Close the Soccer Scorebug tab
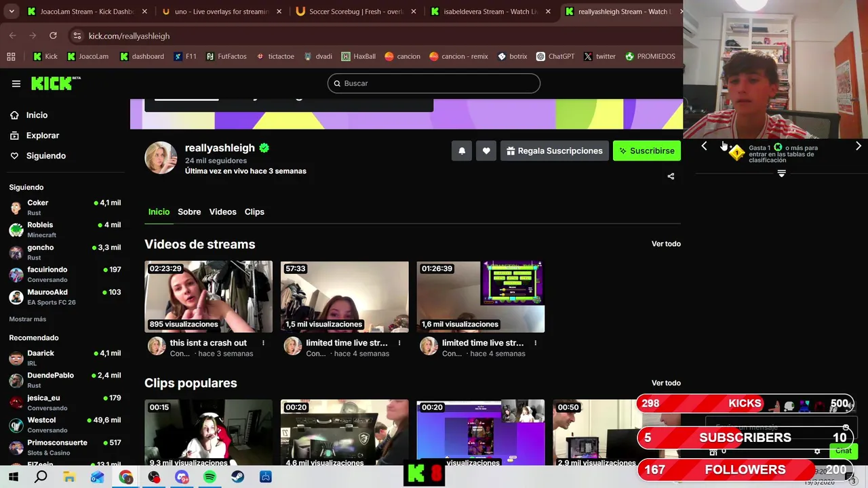The height and width of the screenshot is (488, 868). click(414, 12)
